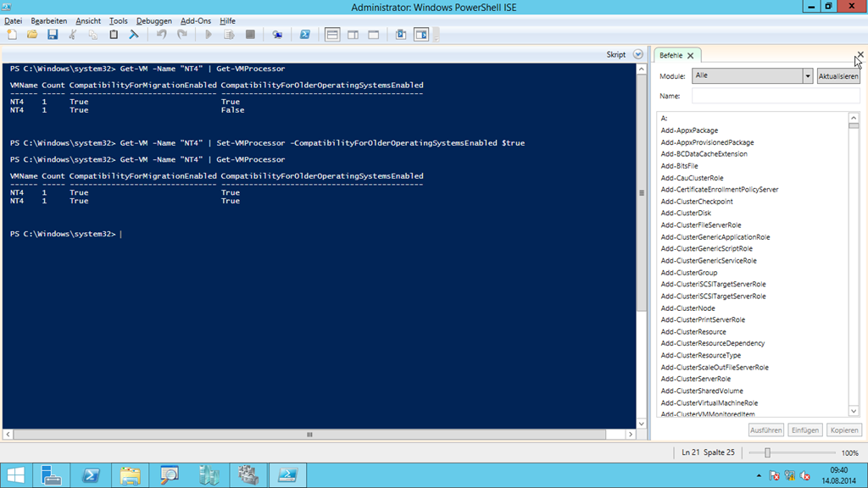Click the Action Center flag tray icon
Viewport: 868px width, 488px height.
pyautogui.click(x=775, y=476)
